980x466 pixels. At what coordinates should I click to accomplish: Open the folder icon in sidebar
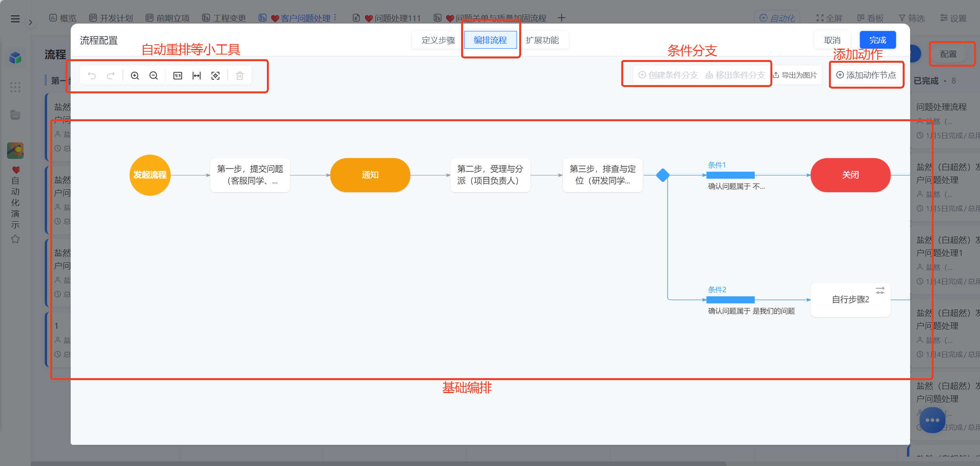coord(15,115)
